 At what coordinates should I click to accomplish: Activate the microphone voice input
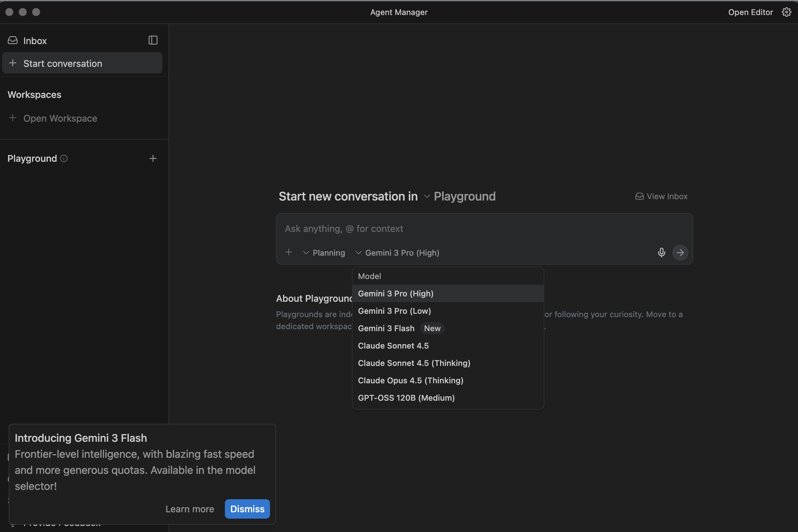click(x=661, y=252)
